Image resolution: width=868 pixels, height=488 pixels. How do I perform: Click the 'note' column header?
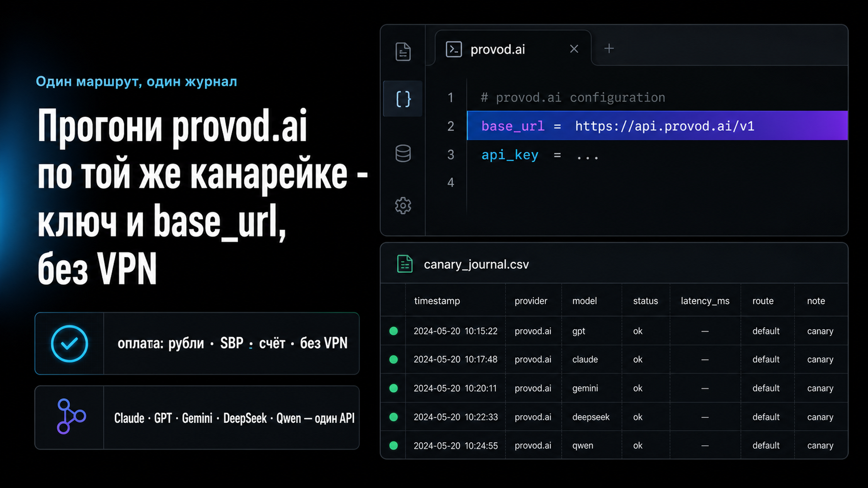coord(816,301)
